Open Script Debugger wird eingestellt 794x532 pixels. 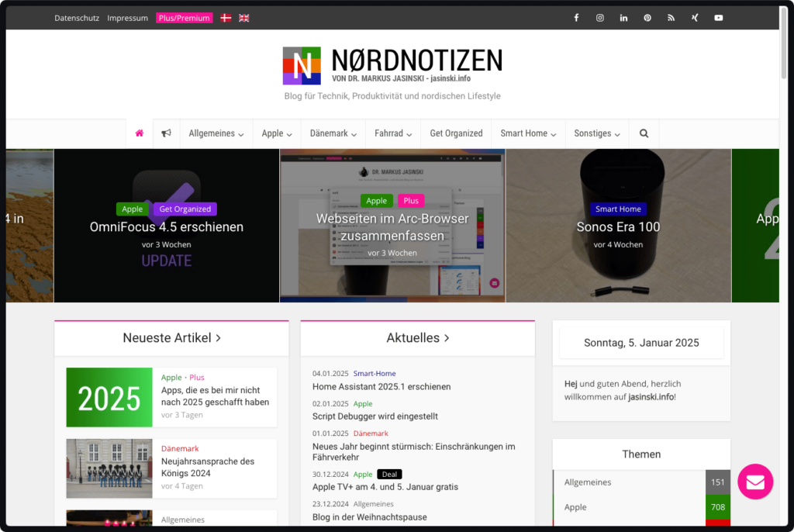point(375,416)
